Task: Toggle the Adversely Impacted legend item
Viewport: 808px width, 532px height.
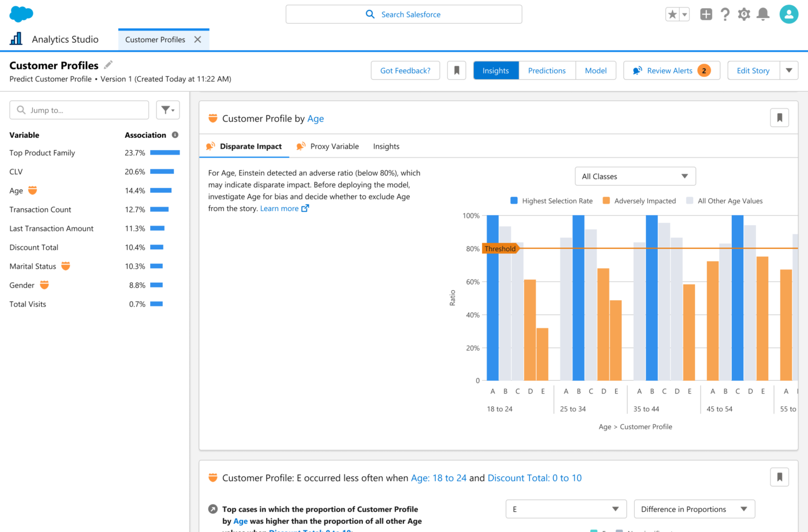Action: coord(639,201)
